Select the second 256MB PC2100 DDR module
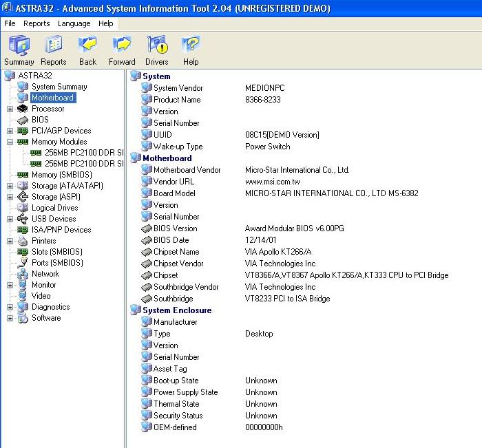The image size is (482, 448). click(x=84, y=164)
